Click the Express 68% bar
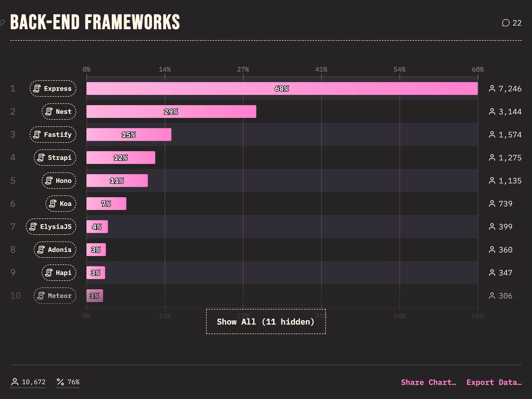 282,88
